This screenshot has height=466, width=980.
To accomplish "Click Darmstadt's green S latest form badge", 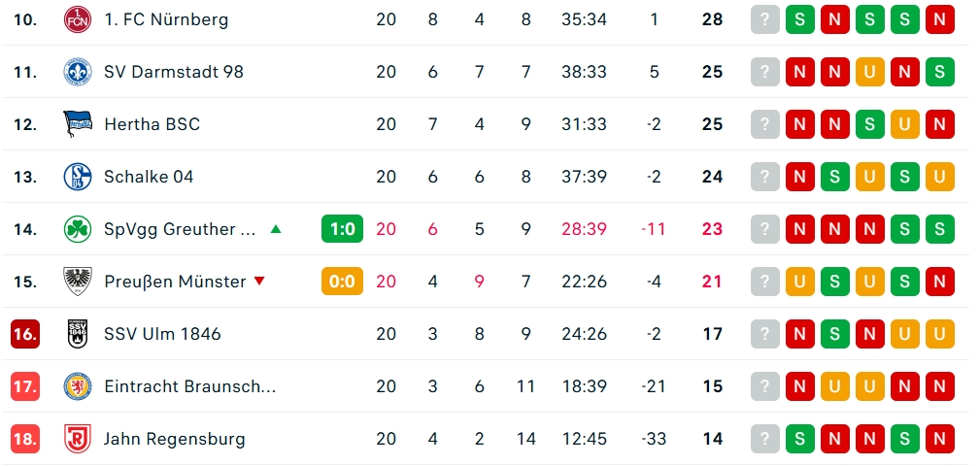I will tap(940, 72).
